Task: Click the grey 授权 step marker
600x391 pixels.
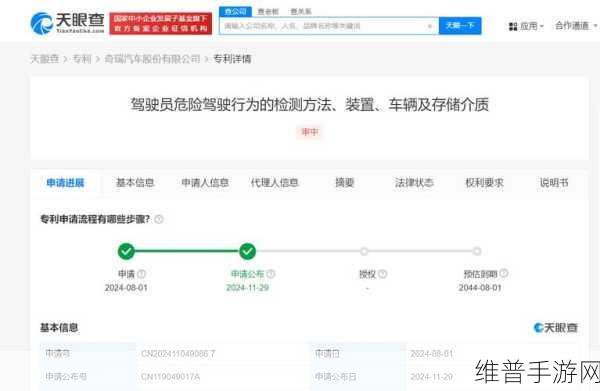Action: click(x=364, y=251)
